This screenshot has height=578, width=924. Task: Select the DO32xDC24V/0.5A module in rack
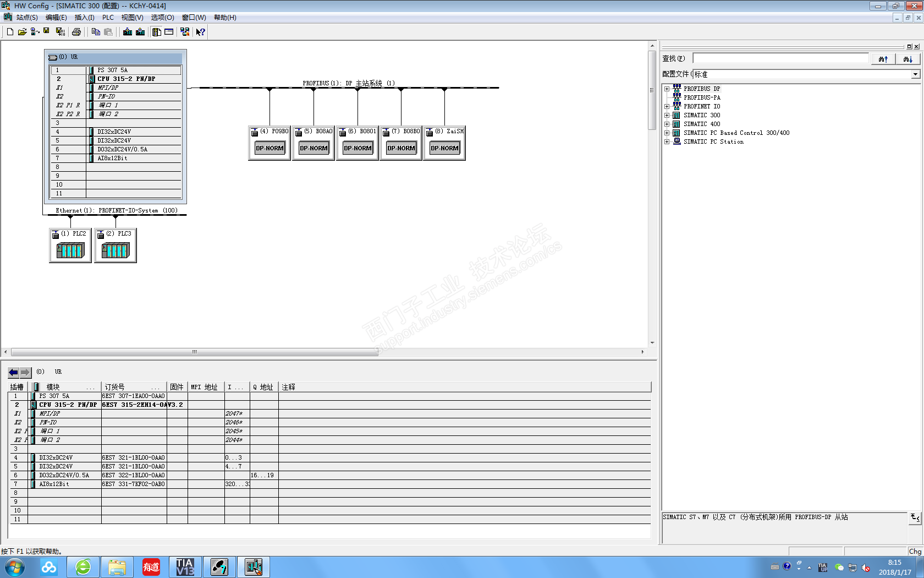116,149
